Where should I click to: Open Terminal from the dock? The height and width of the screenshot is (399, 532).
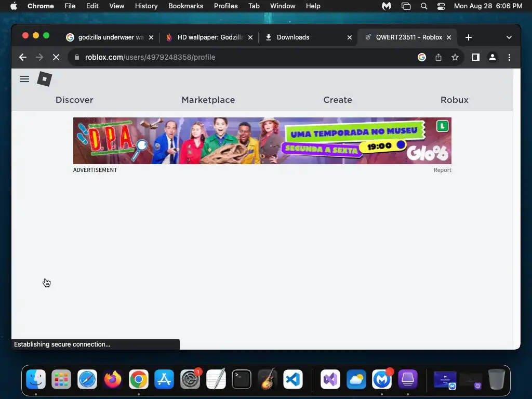[242, 379]
